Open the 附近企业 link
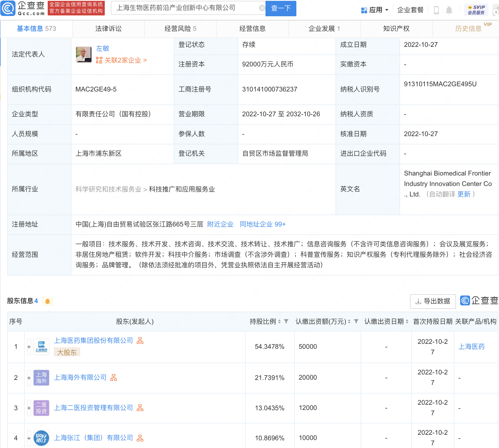499x448 pixels. tap(220, 224)
